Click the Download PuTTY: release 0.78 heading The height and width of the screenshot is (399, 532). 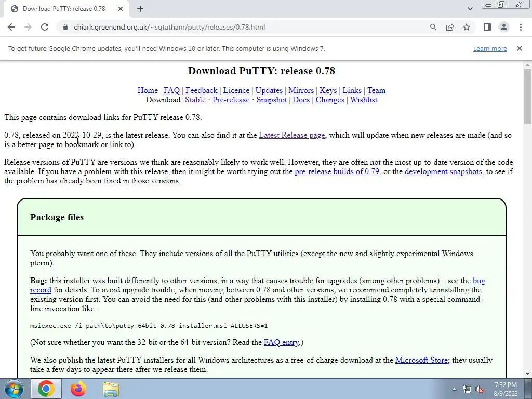(262, 71)
